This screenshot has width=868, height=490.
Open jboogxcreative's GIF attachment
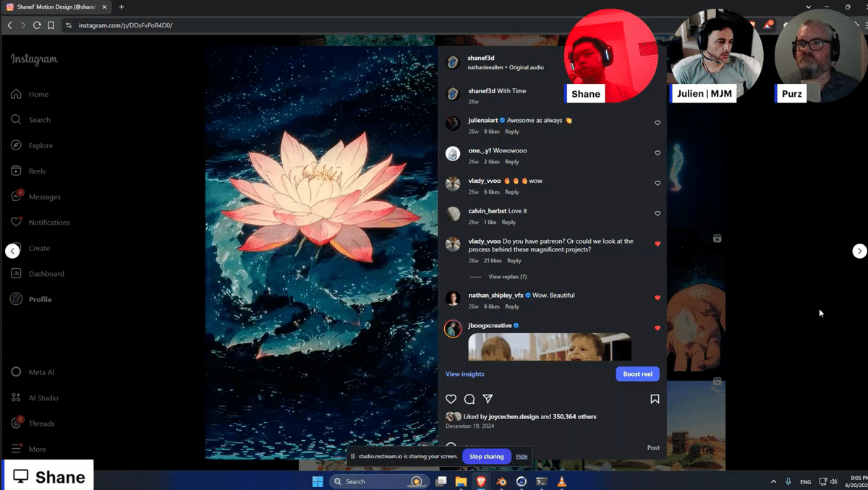click(x=550, y=347)
